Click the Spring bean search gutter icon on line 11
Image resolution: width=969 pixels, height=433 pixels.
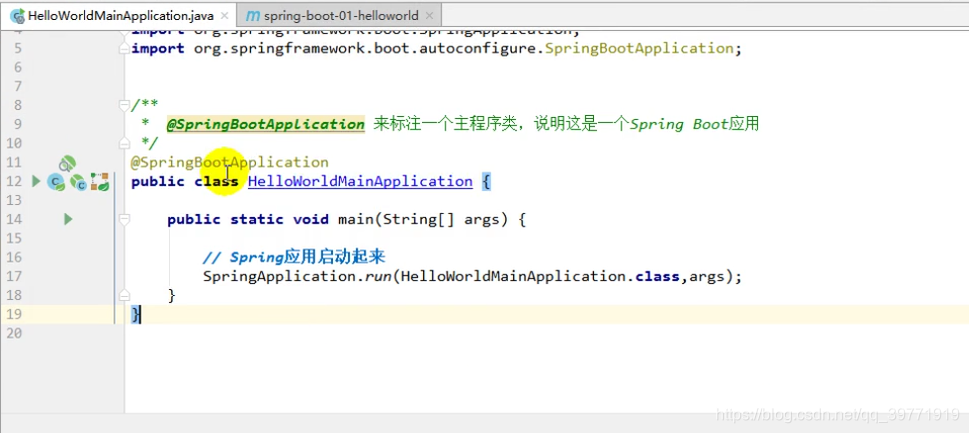67,164
